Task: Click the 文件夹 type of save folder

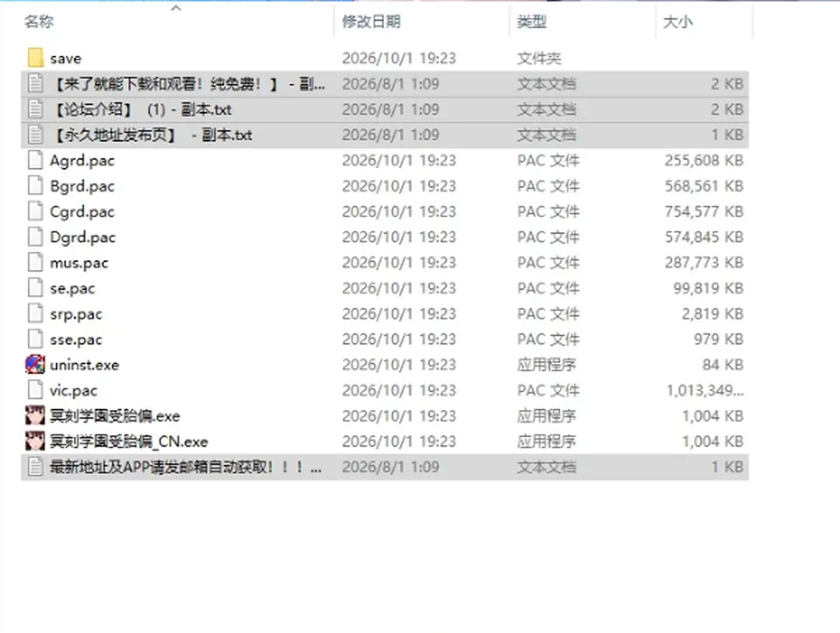Action: point(539,58)
